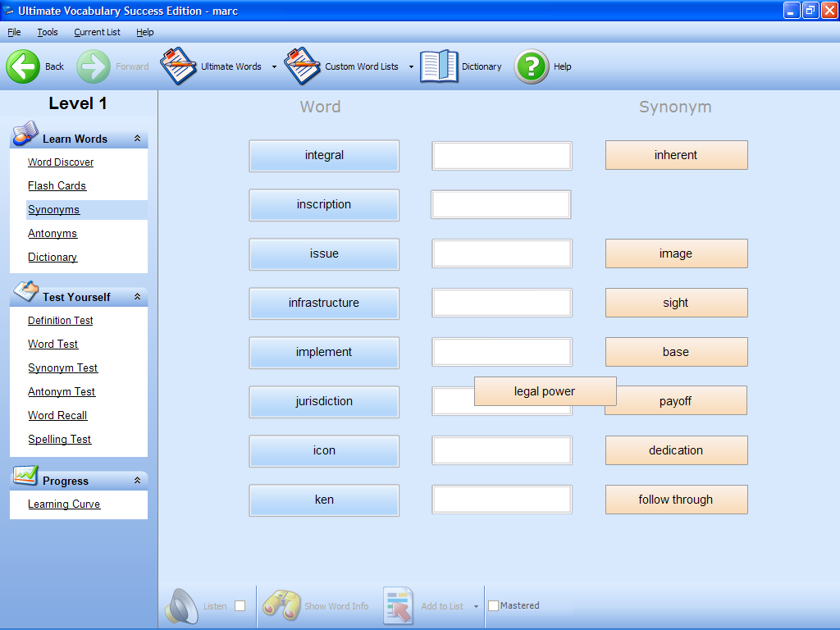
Task: Click the application icon in title bar
Action: 7,10
